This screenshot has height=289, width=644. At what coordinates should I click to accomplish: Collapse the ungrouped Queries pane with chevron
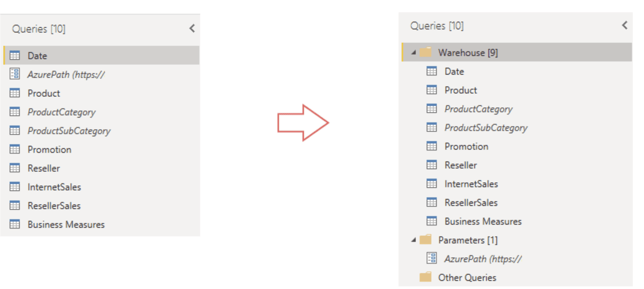pyautogui.click(x=192, y=29)
